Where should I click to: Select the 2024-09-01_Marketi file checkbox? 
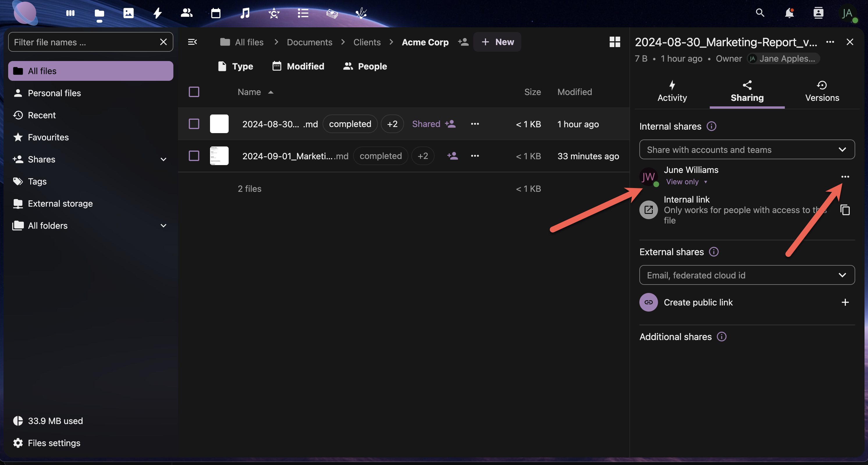pos(194,156)
